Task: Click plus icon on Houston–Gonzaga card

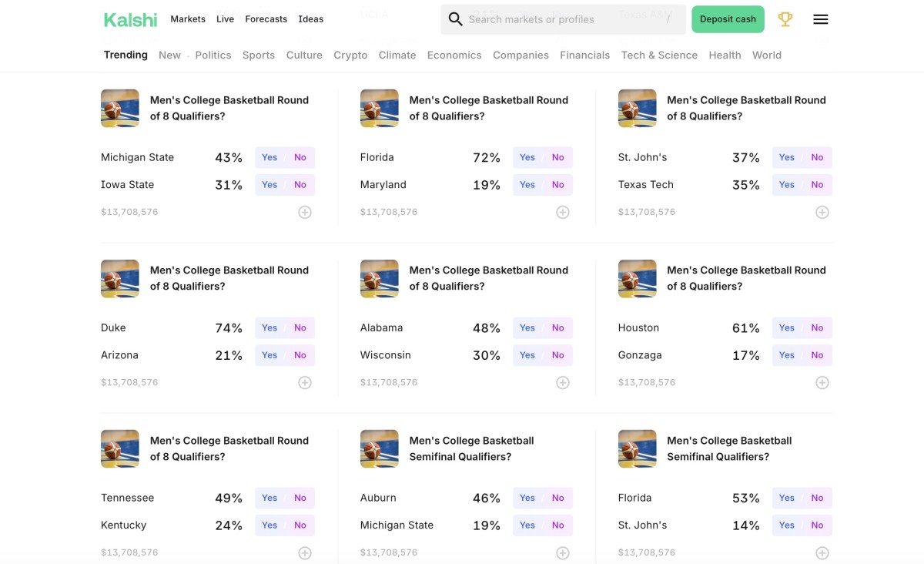Action: click(822, 382)
